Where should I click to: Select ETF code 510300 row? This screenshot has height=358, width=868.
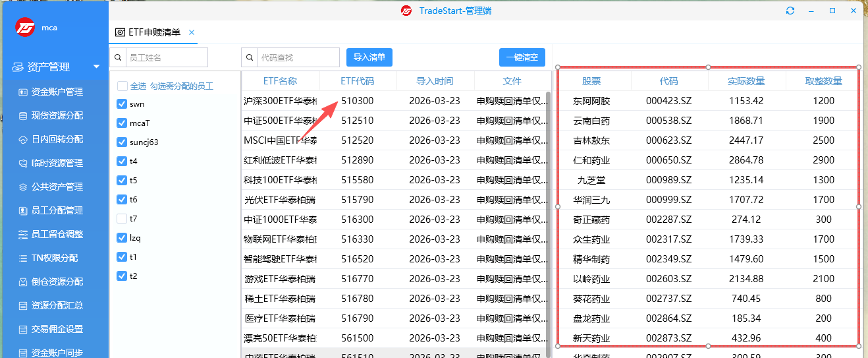(393, 101)
